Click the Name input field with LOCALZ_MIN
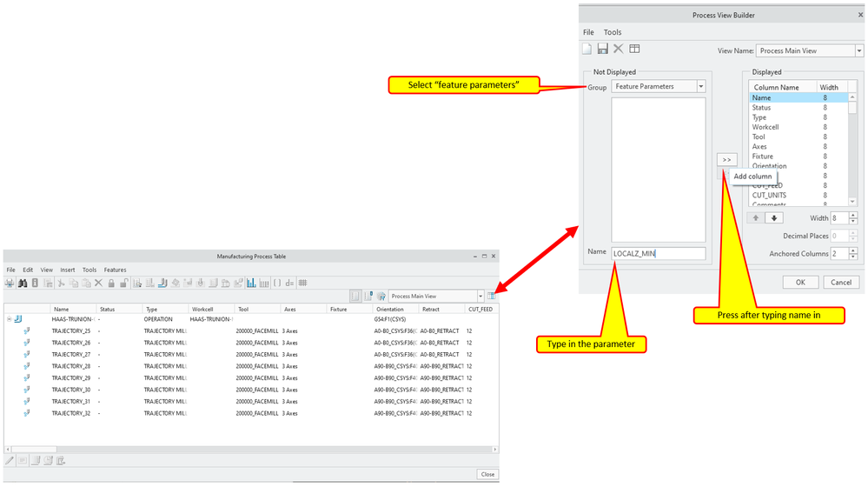Screen dimensions: 868x487 pos(659,253)
